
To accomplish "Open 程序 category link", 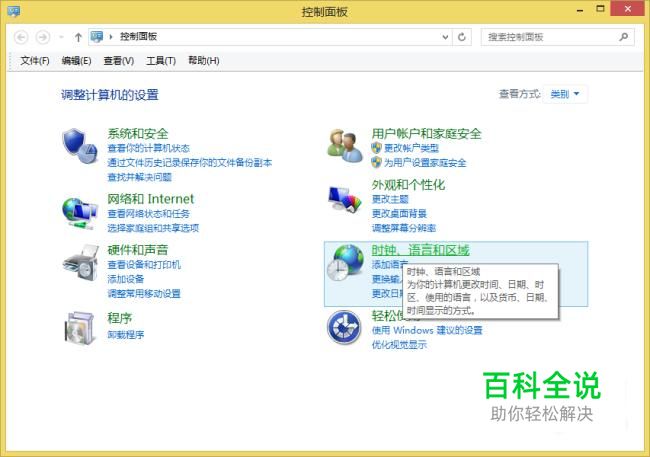I will (119, 318).
